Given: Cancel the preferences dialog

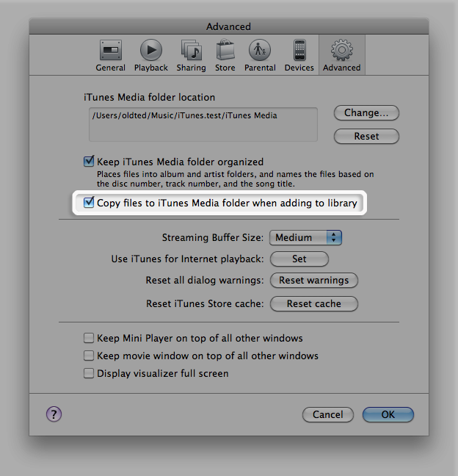Looking at the screenshot, I should [328, 415].
